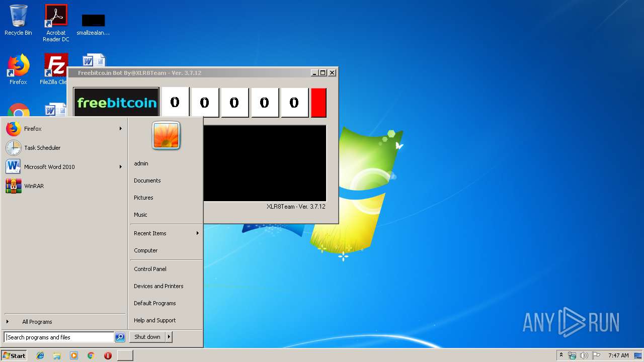Viewport: 644px width, 362px height.
Task: Click the Start button
Action: (14, 355)
